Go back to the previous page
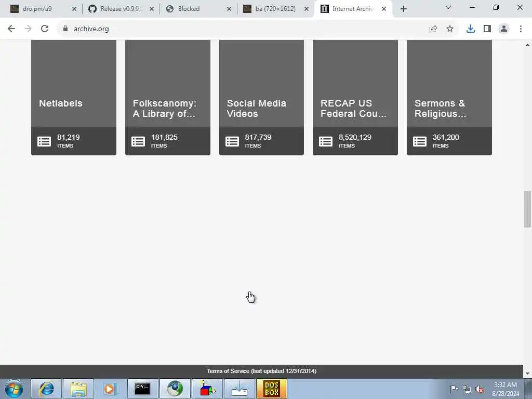Image resolution: width=532 pixels, height=399 pixels. [11, 29]
